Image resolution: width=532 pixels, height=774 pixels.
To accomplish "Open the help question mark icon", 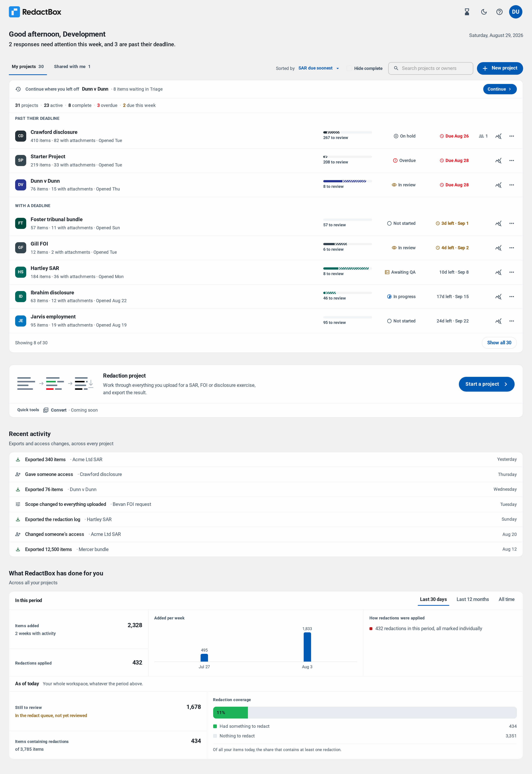I will (499, 12).
